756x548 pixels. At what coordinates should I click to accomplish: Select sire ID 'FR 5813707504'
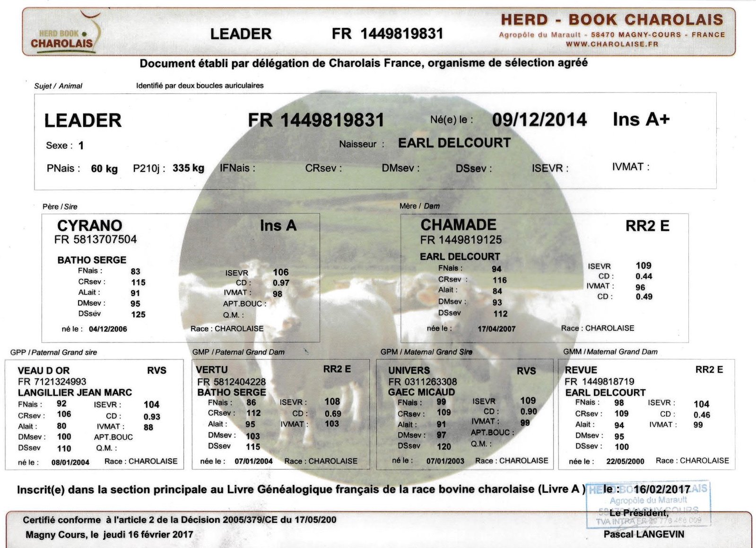tap(96, 240)
